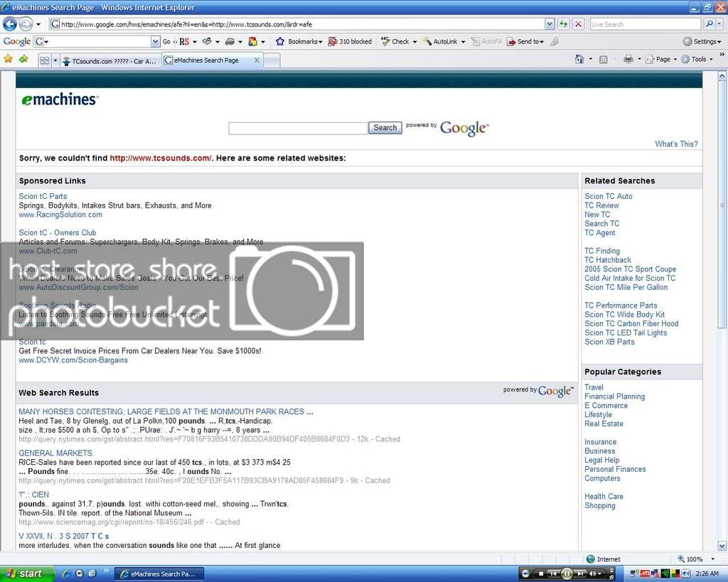This screenshot has height=582, width=728.
Task: Pause playback in the media player toolbar
Action: click(567, 574)
